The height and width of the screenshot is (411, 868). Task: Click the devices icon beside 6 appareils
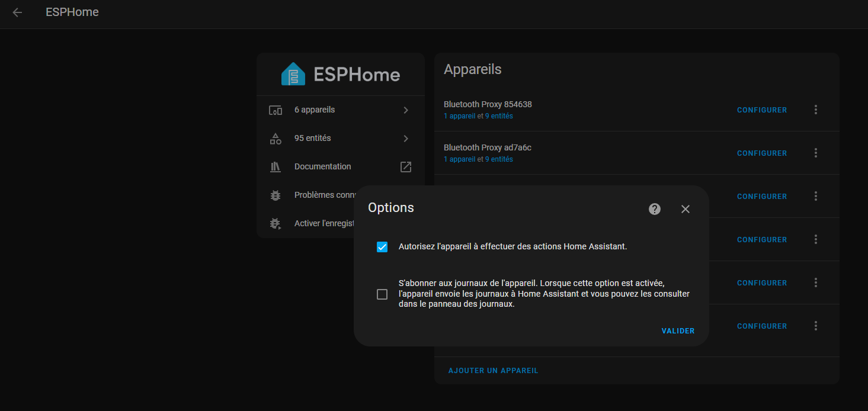coord(276,110)
